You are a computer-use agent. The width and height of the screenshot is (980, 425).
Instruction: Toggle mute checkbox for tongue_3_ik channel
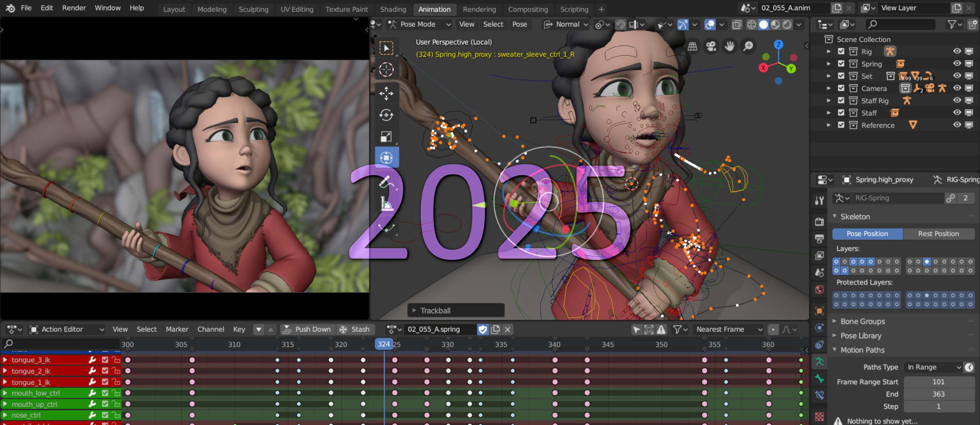coord(105,360)
